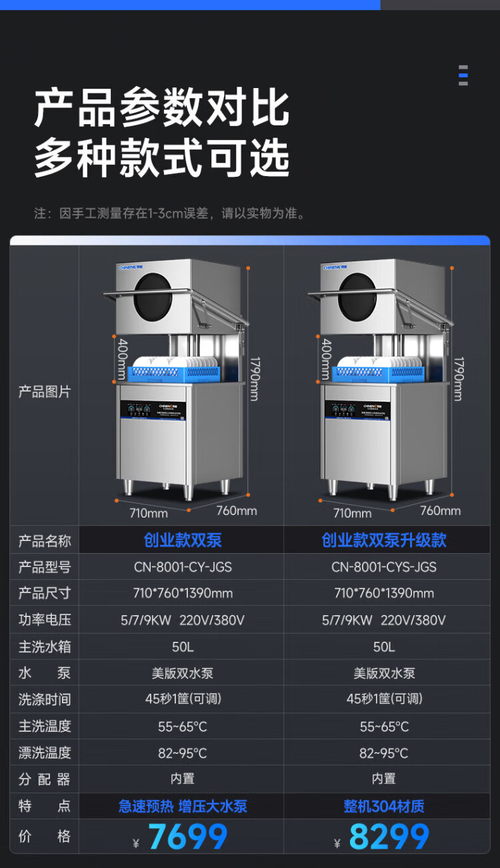Click the 产品名称 row label
This screenshot has height=868, width=500.
[44, 540]
